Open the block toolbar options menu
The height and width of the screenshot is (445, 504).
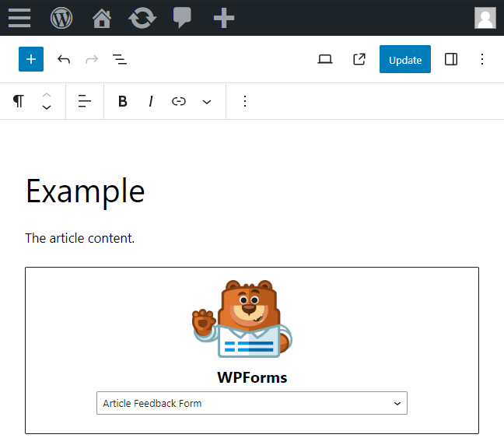pos(245,101)
